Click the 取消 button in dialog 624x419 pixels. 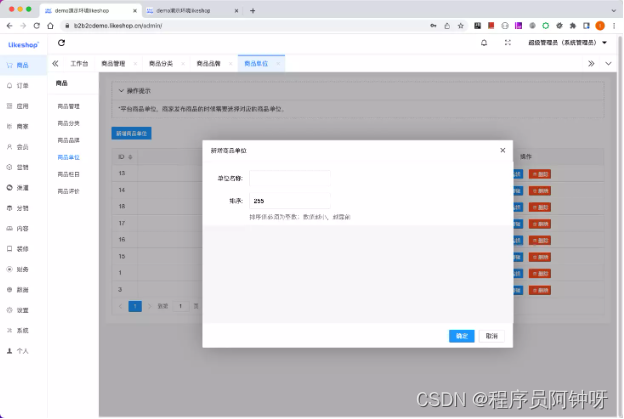tap(491, 336)
